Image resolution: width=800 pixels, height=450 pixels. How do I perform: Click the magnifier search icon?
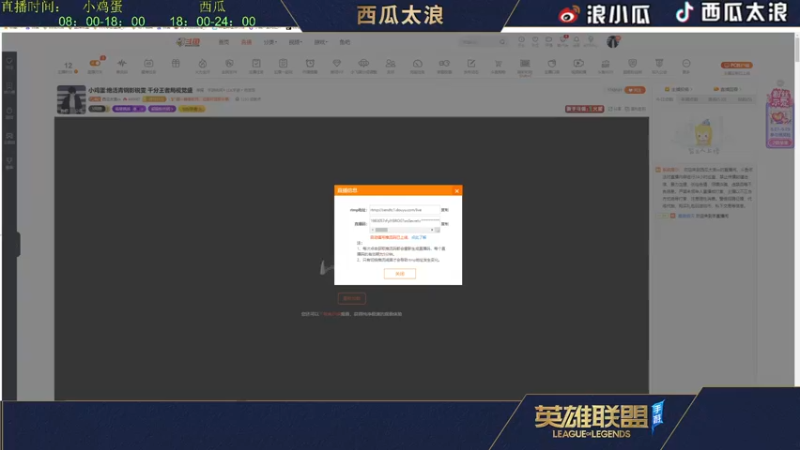click(503, 42)
